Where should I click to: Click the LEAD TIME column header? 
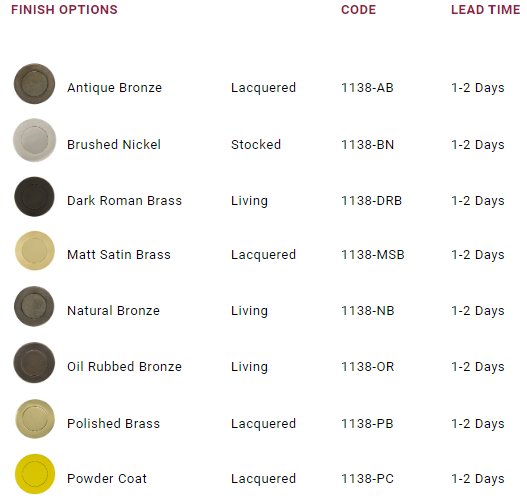(486, 10)
